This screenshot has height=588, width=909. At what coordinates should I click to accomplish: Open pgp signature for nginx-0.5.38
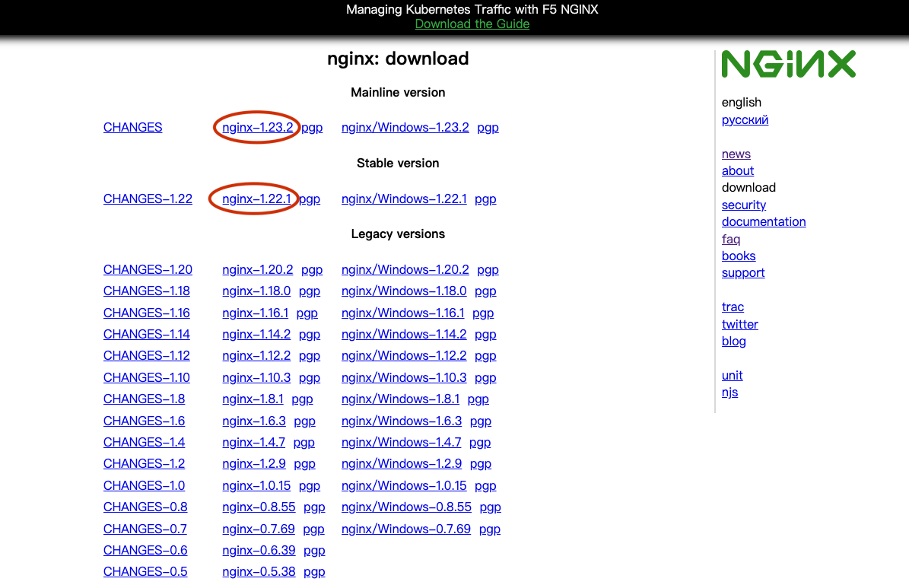click(314, 572)
